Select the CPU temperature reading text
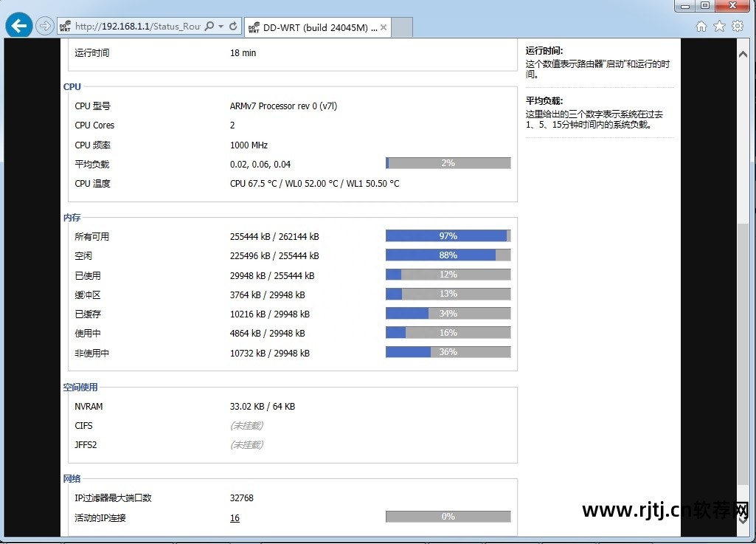The height and width of the screenshot is (544, 756). 314,184
